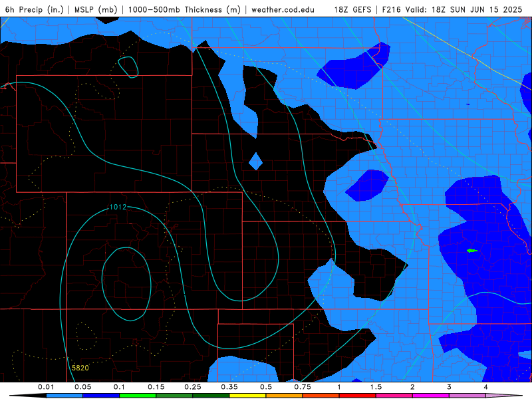Select the light purple 3–4 legend swatch

click(467, 396)
